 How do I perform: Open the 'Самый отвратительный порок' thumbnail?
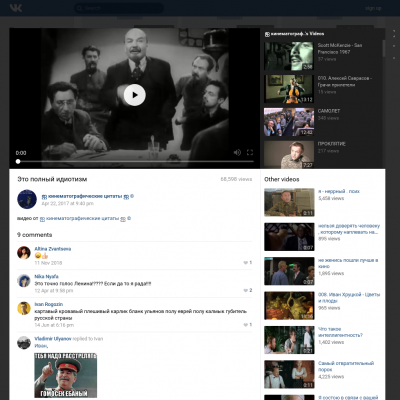[289, 374]
